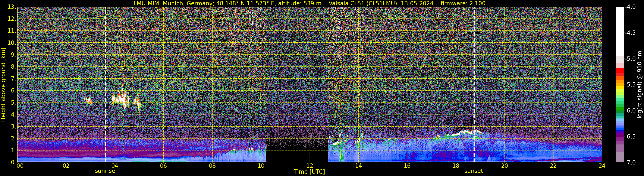The width and height of the screenshot is (644, 176).
Task: Click the '12' time tick label
Action: [310, 166]
